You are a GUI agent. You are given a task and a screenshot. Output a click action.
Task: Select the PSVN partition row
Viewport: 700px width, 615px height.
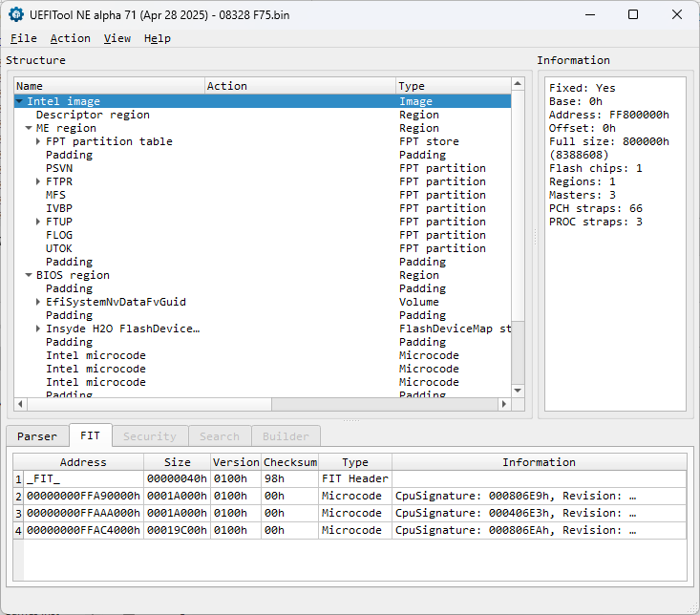pyautogui.click(x=59, y=168)
